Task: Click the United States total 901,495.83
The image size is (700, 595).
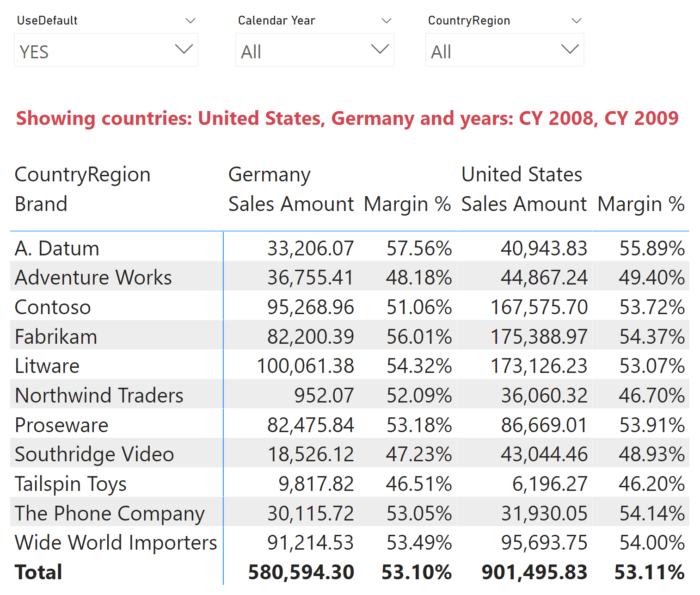Action: pos(534,572)
